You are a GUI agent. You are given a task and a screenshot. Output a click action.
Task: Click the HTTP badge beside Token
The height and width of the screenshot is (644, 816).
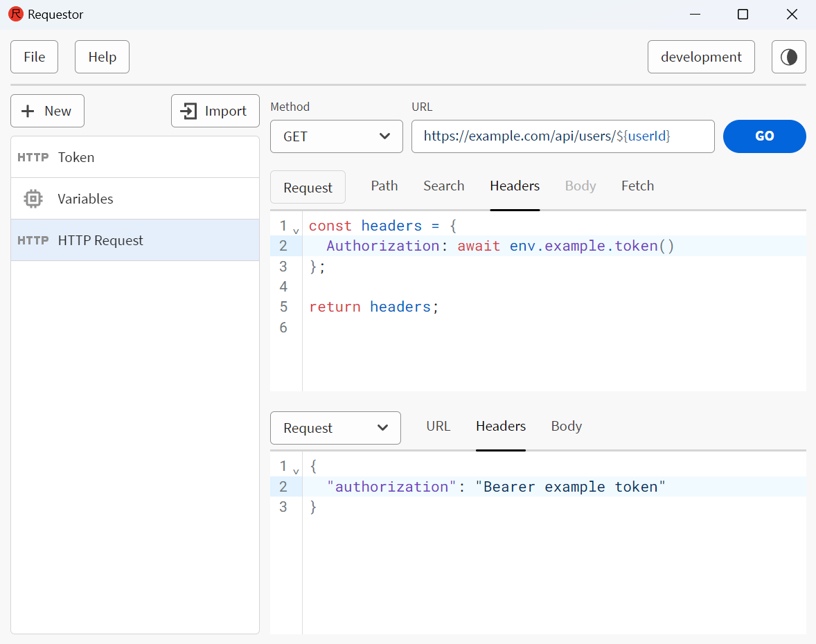coord(33,157)
